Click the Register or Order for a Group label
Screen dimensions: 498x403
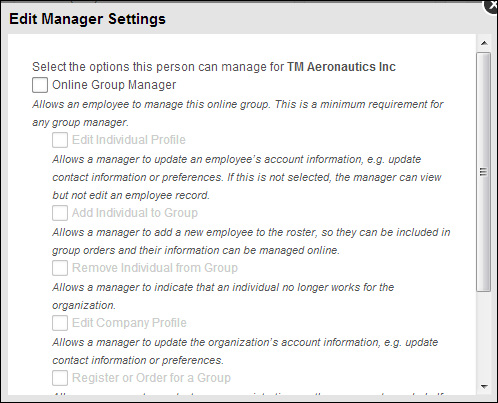coord(151,378)
